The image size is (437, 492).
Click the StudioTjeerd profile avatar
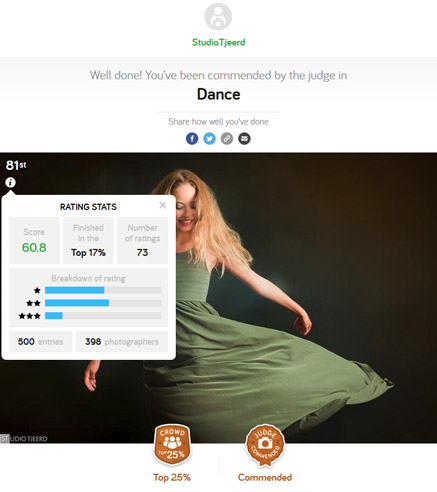pyautogui.click(x=218, y=17)
